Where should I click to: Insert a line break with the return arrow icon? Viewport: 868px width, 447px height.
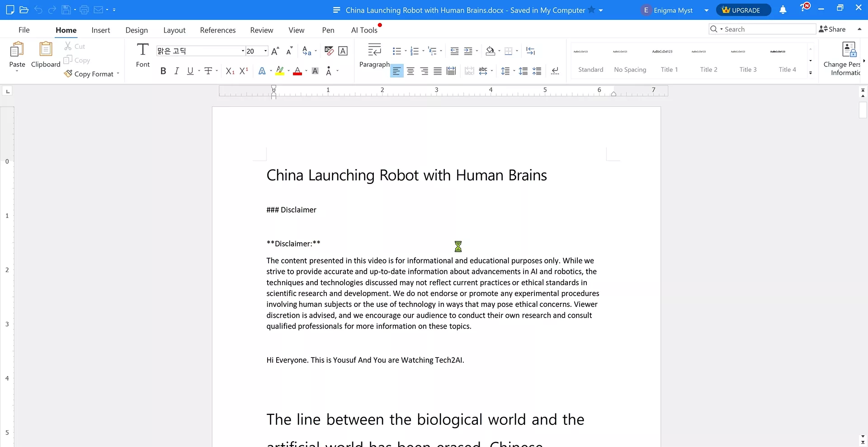coord(555,71)
